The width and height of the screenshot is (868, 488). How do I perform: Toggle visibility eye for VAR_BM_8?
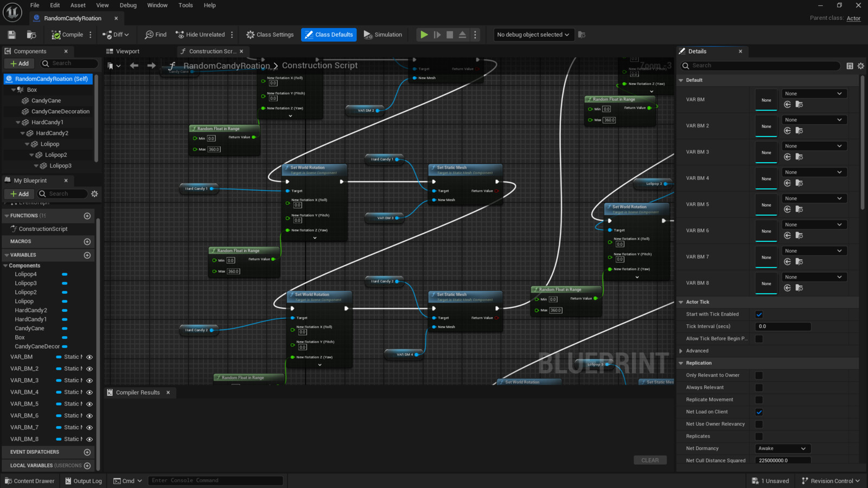[90, 439]
